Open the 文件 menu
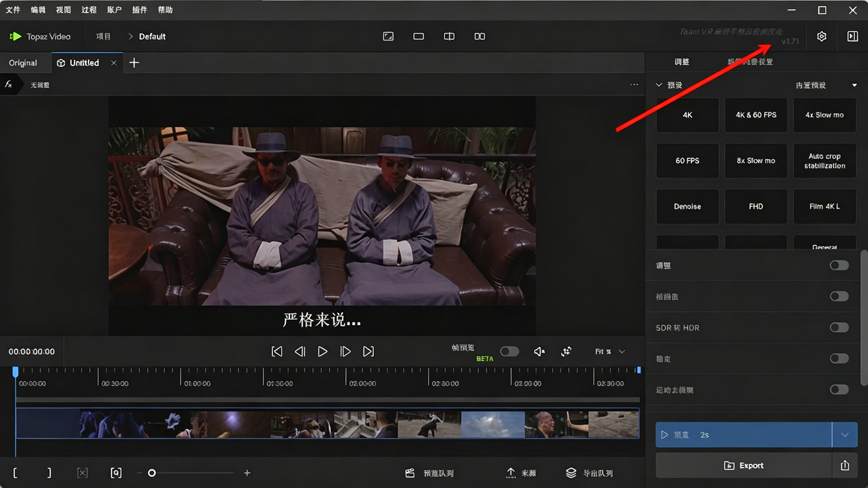 (13, 10)
